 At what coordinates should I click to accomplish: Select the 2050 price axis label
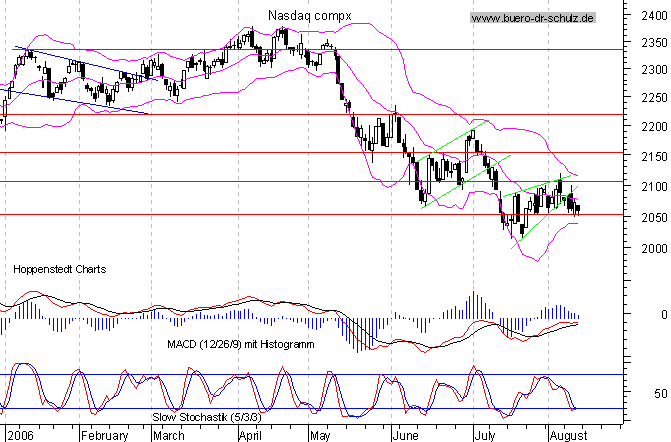[x=654, y=218]
